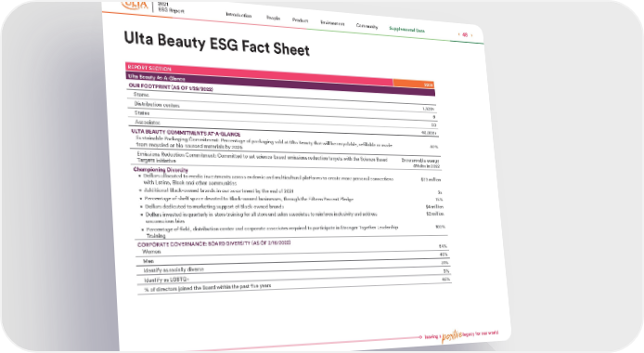Go to the previous page arrow

(458, 34)
